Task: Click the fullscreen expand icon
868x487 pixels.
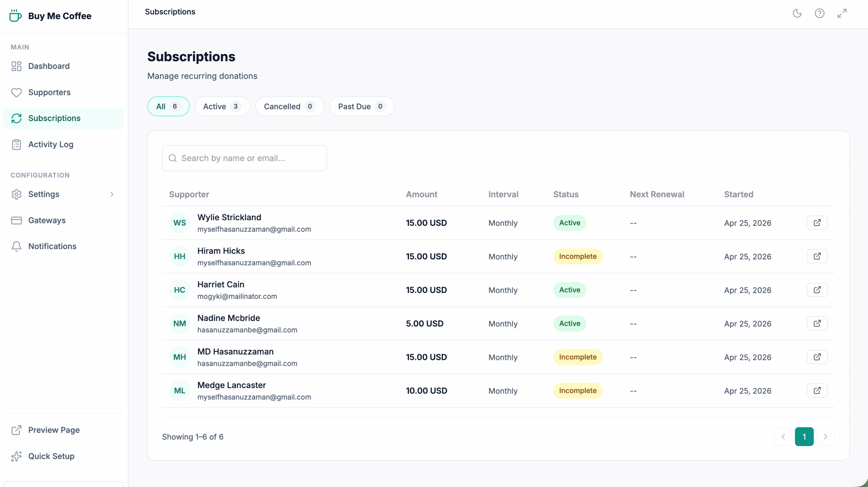Action: (842, 14)
